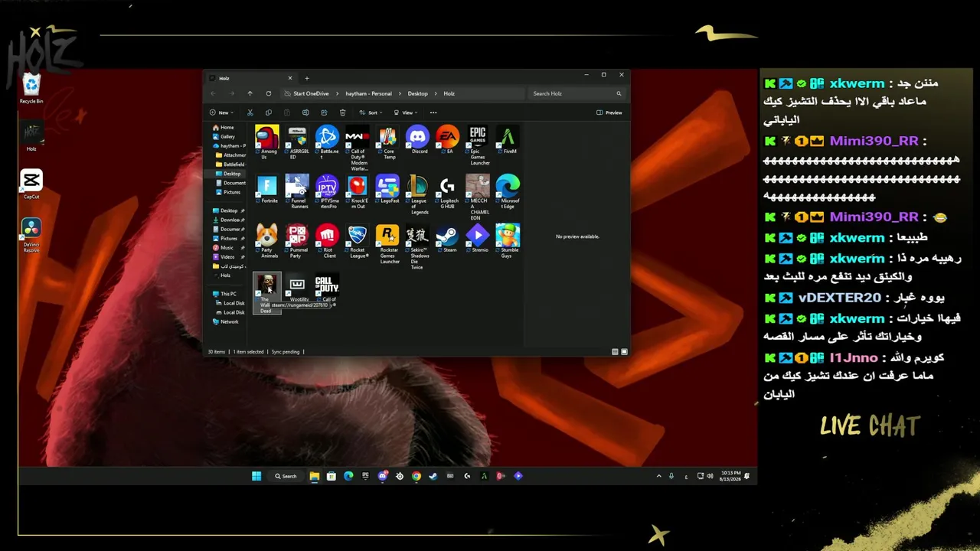
Task: Open Google Chrome from the taskbar
Action: [416, 476]
